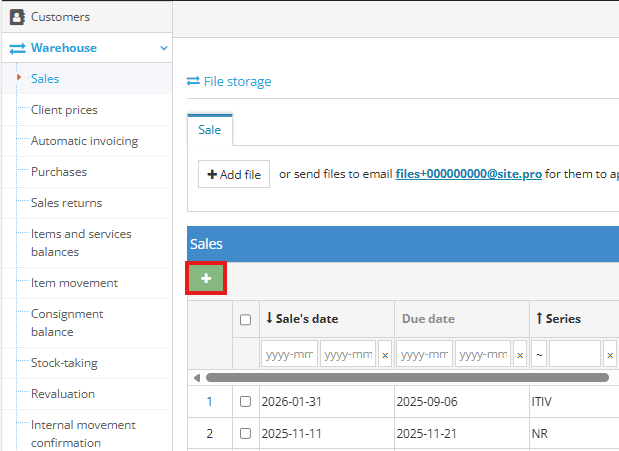This screenshot has width=619, height=451.
Task: Open Client prices in the sidebar
Action: (x=64, y=110)
